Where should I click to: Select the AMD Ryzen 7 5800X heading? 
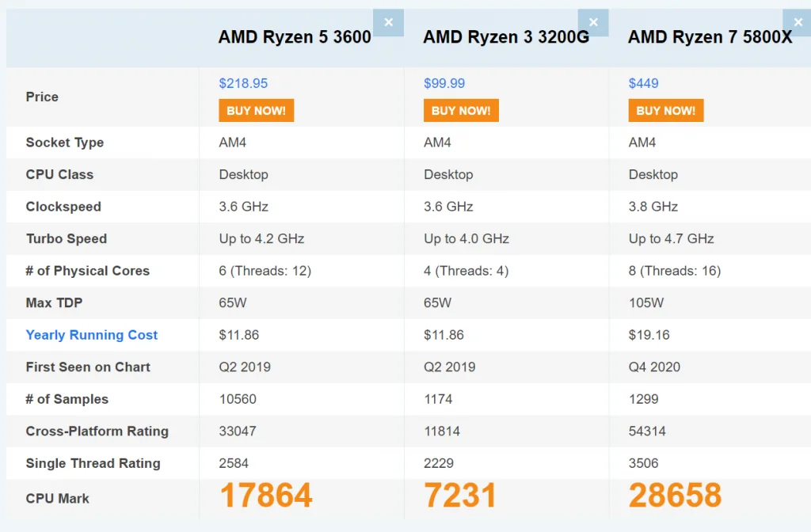[710, 37]
